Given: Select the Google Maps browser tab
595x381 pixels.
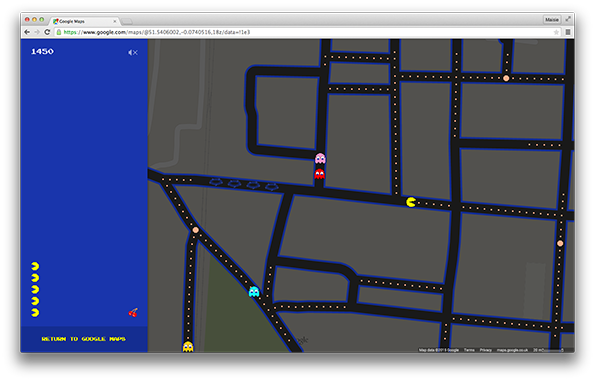Looking at the screenshot, I should coord(85,21).
